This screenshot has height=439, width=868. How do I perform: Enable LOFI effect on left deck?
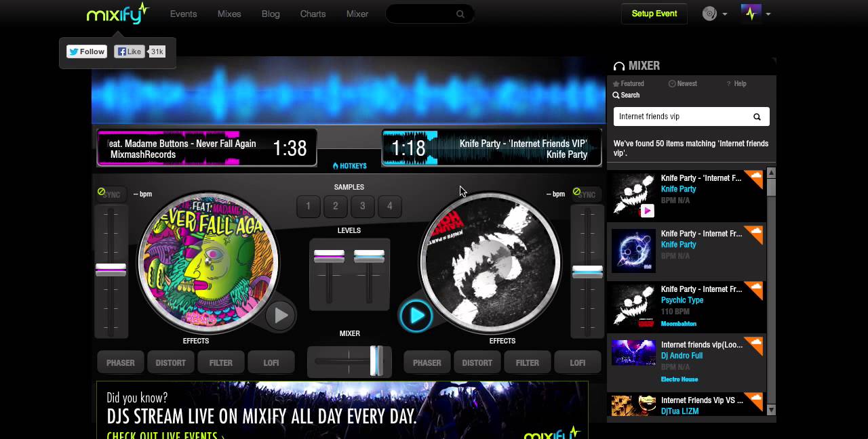point(271,363)
